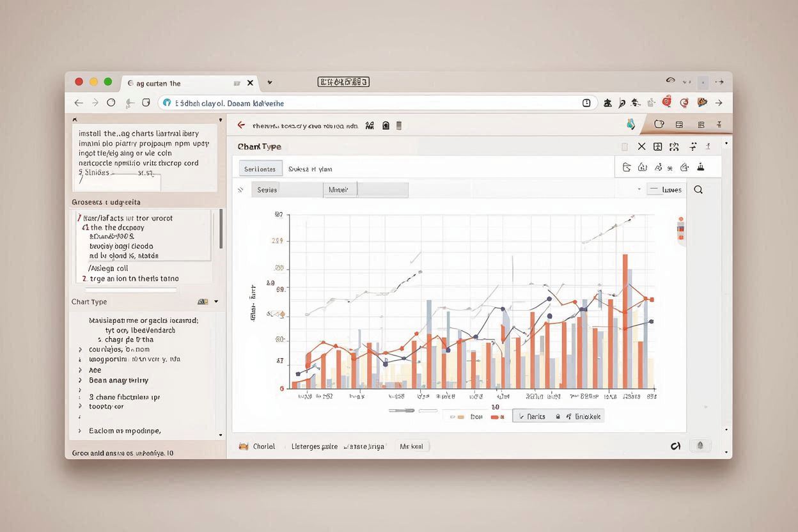Switch to the Series tab above the chart
The image size is (798, 532).
[x=266, y=189]
